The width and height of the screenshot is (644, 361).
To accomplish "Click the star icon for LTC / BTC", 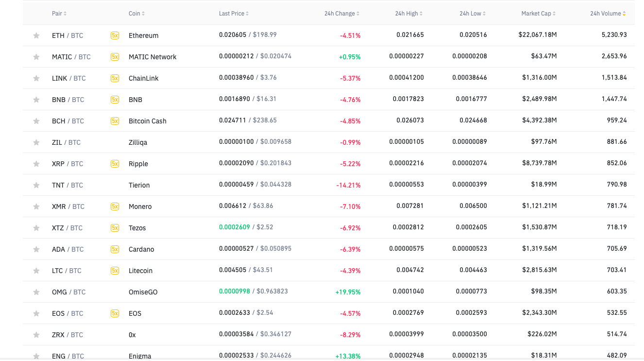I will pos(36,271).
